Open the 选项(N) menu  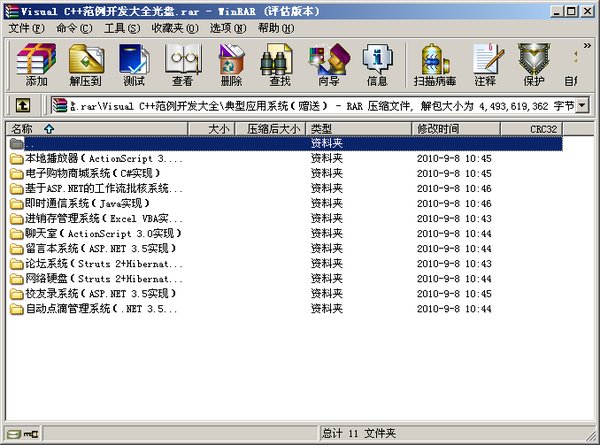228,28
